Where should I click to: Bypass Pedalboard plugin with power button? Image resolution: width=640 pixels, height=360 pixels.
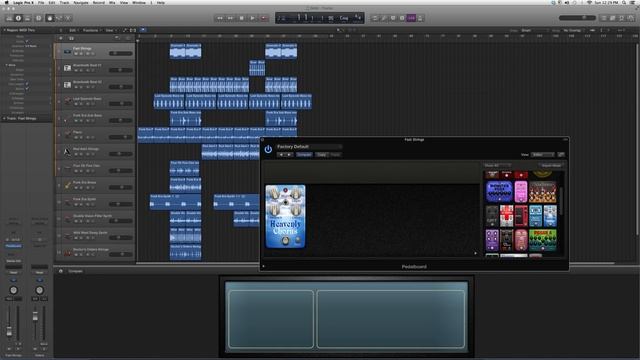[x=268, y=149]
